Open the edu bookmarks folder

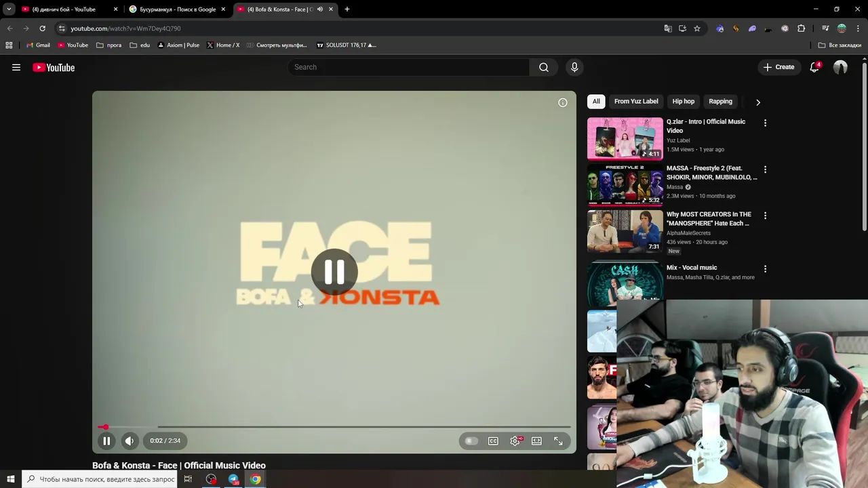click(x=140, y=45)
